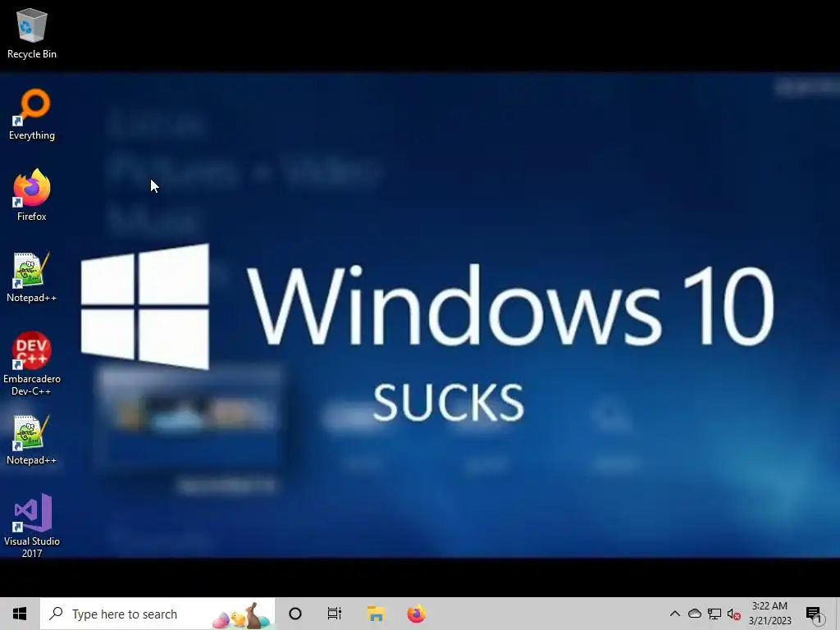Open the Windows Start menu
This screenshot has height=630, width=840.
[x=20, y=614]
